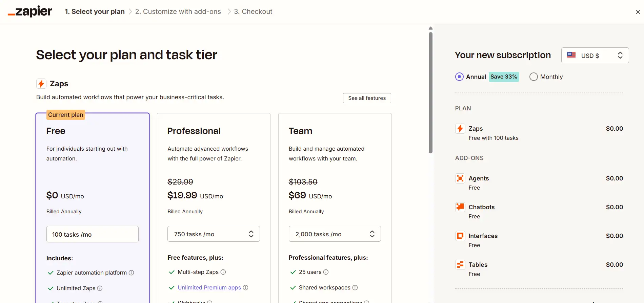The height and width of the screenshot is (303, 644).
Task: Click the struck-through $103.50 price
Action: point(303,182)
